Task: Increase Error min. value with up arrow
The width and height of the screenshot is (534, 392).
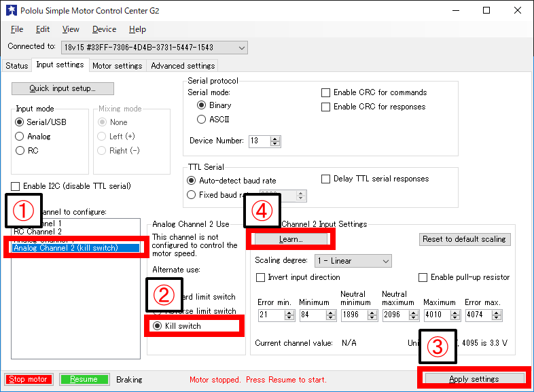Action: tap(289, 313)
